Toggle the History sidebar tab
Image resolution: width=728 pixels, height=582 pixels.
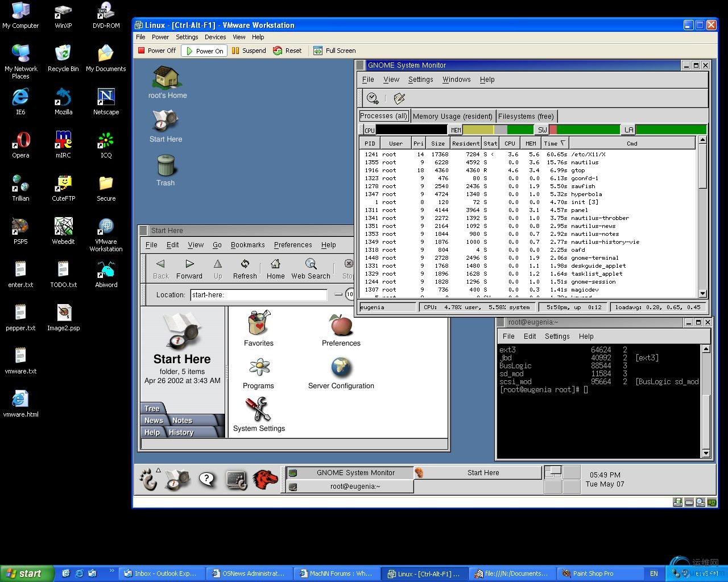coord(181,433)
